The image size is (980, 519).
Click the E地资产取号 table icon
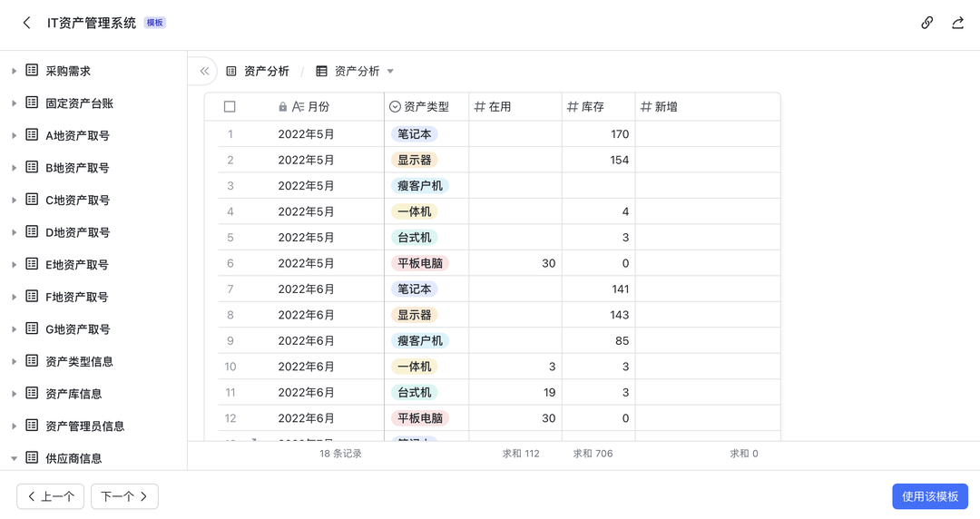[32, 264]
